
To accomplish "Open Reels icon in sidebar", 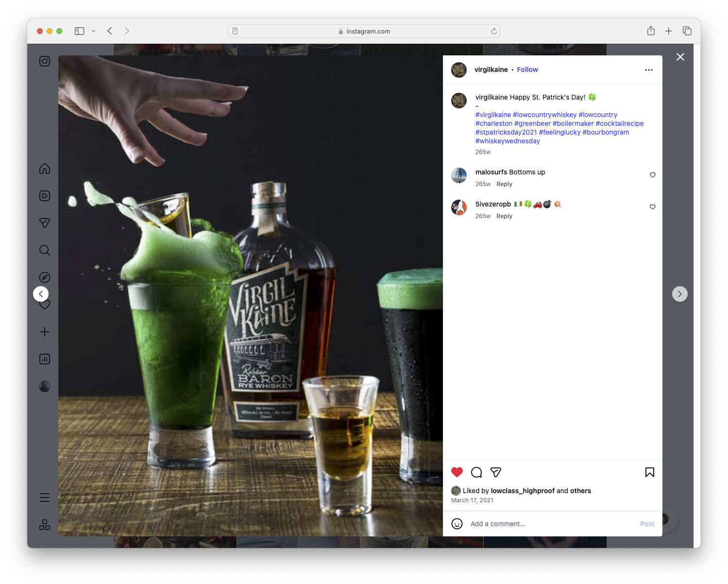I will (x=45, y=196).
